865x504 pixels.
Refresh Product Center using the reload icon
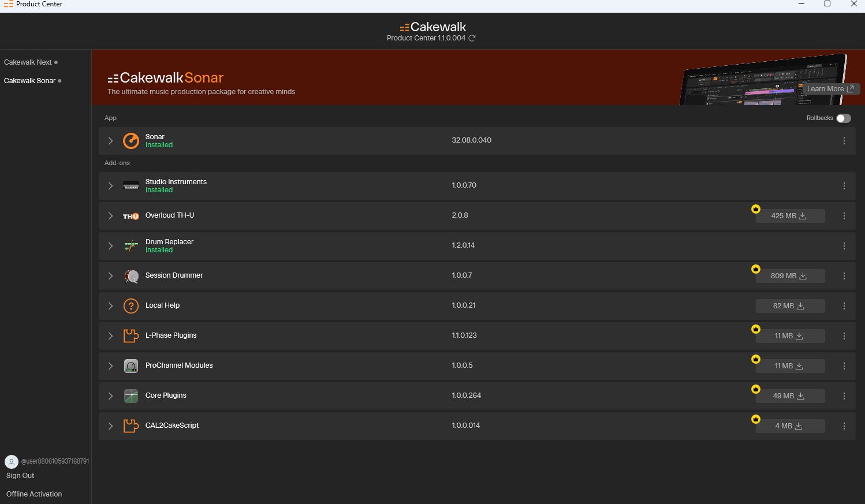click(x=472, y=38)
